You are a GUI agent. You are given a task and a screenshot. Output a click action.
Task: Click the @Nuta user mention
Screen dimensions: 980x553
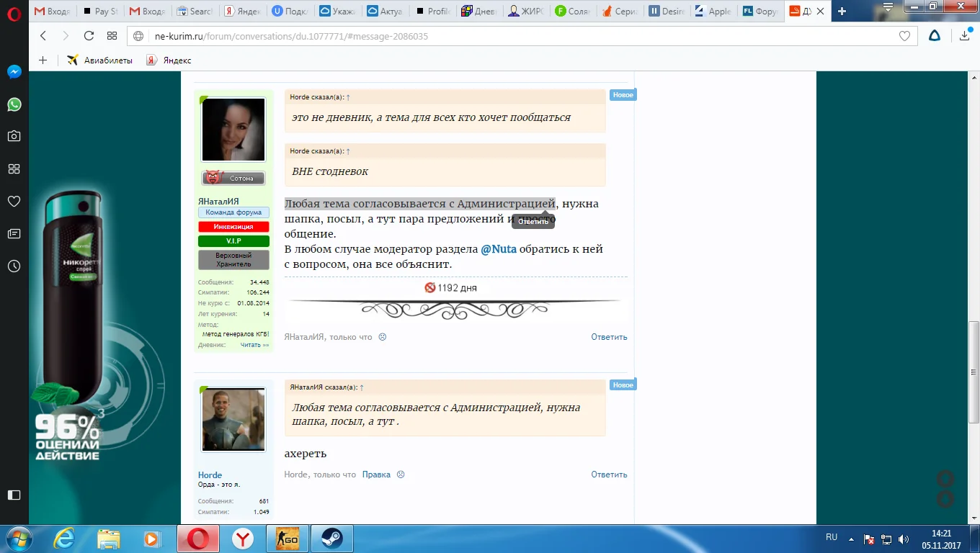pyautogui.click(x=499, y=249)
